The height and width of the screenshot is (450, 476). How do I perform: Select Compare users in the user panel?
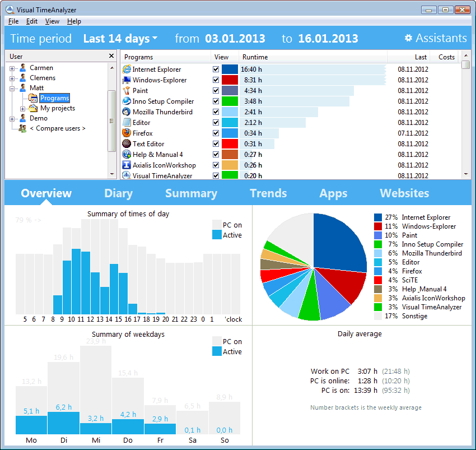58,128
